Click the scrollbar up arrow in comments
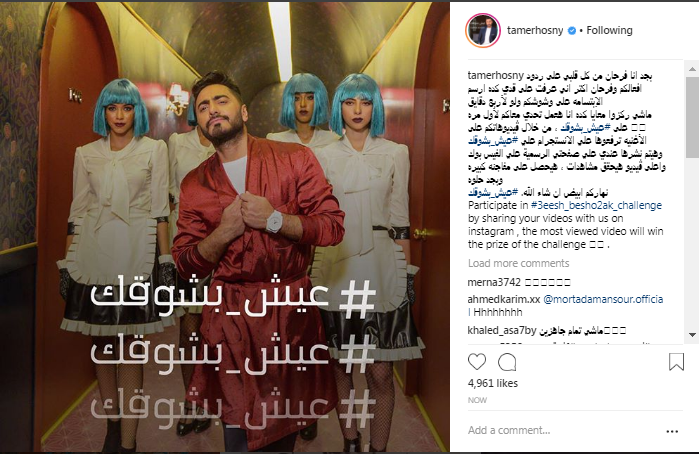699x454 pixels. point(692,69)
